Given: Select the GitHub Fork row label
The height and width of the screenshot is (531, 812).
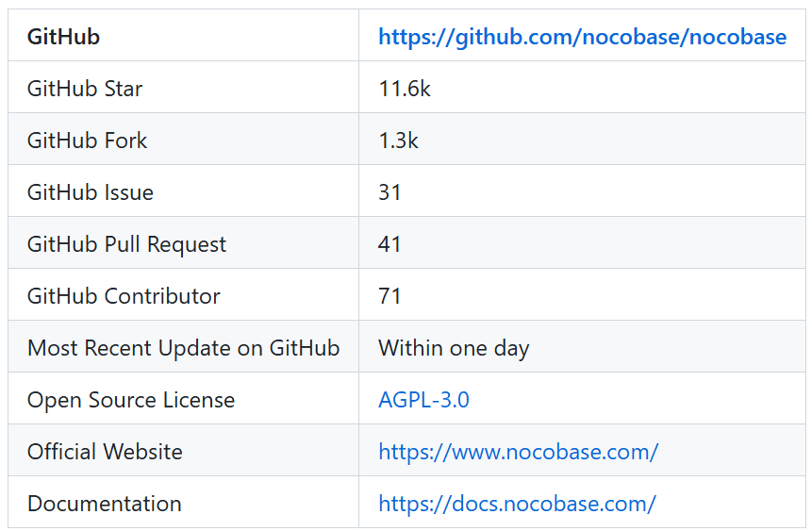Looking at the screenshot, I should [x=87, y=141].
